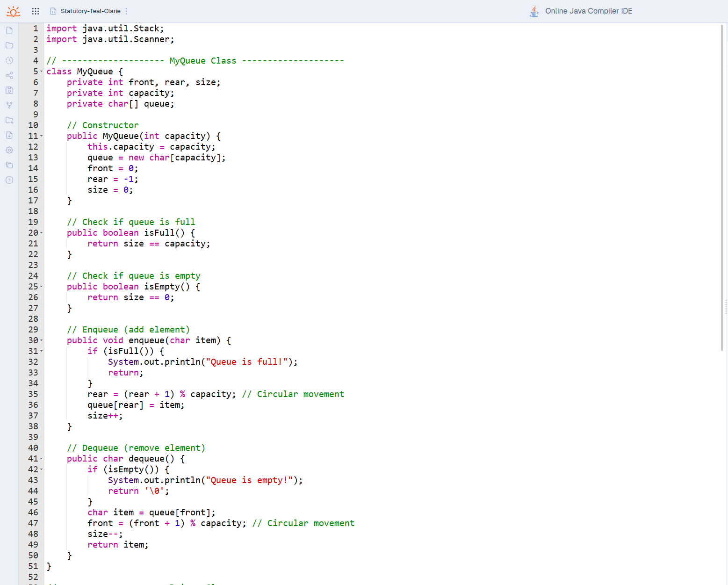The width and height of the screenshot is (728, 585).
Task: Click the "Queue is full!" string literal
Action: pos(247,362)
